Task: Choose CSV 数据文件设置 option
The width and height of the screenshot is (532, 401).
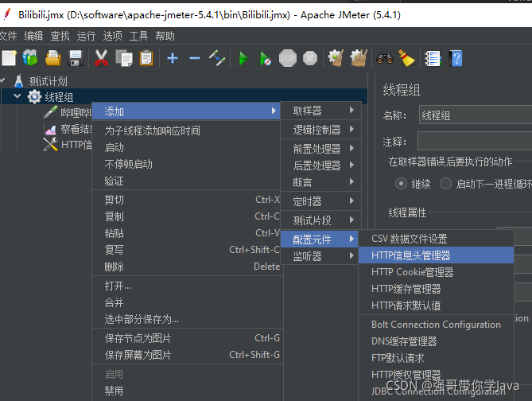Action: tap(436, 239)
